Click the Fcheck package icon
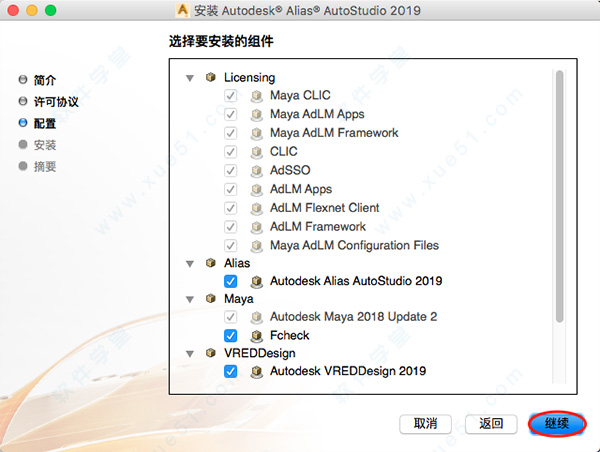600x452 pixels. [256, 336]
